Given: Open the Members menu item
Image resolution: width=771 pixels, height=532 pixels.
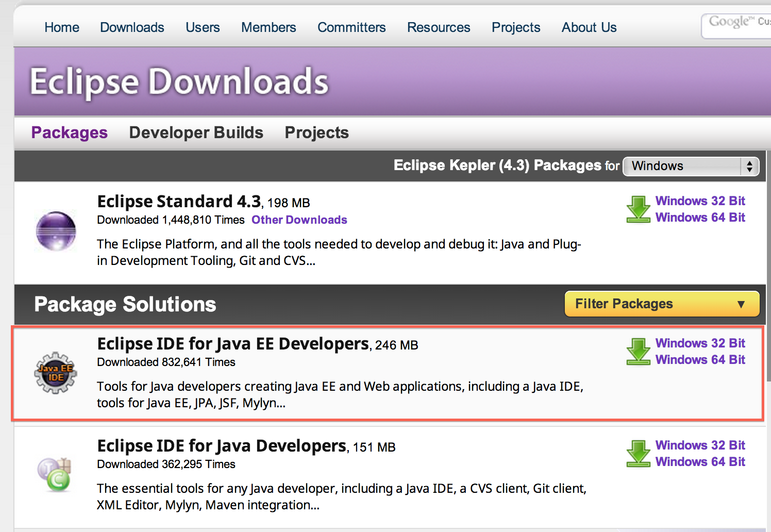Looking at the screenshot, I should click(x=269, y=27).
